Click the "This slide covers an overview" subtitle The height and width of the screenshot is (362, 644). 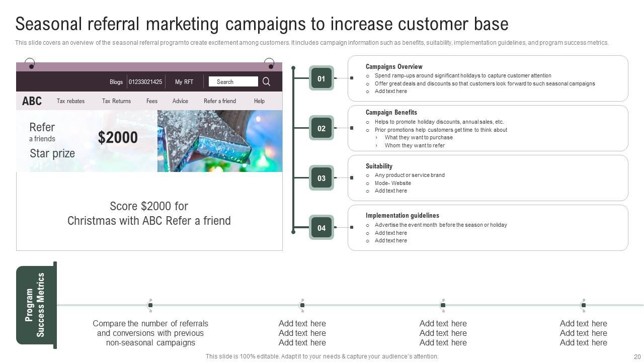pyautogui.click(x=312, y=43)
